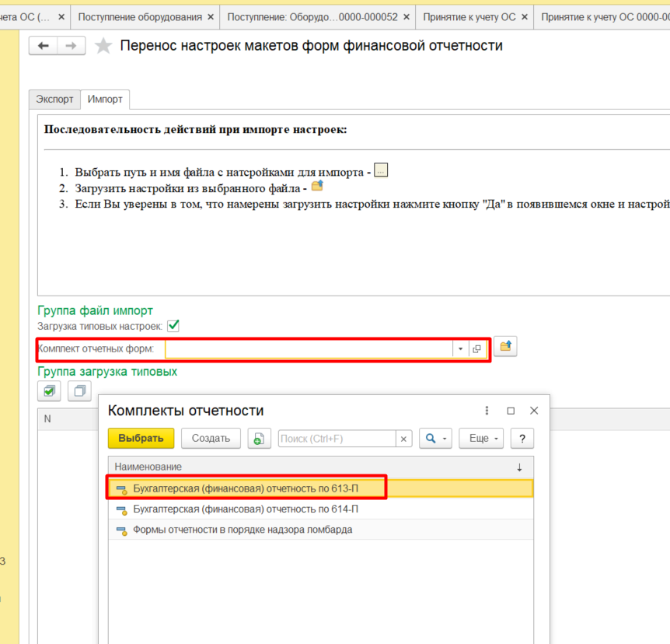
Task: Toggle the Загрузка типовых настроек checkbox
Action: click(173, 327)
